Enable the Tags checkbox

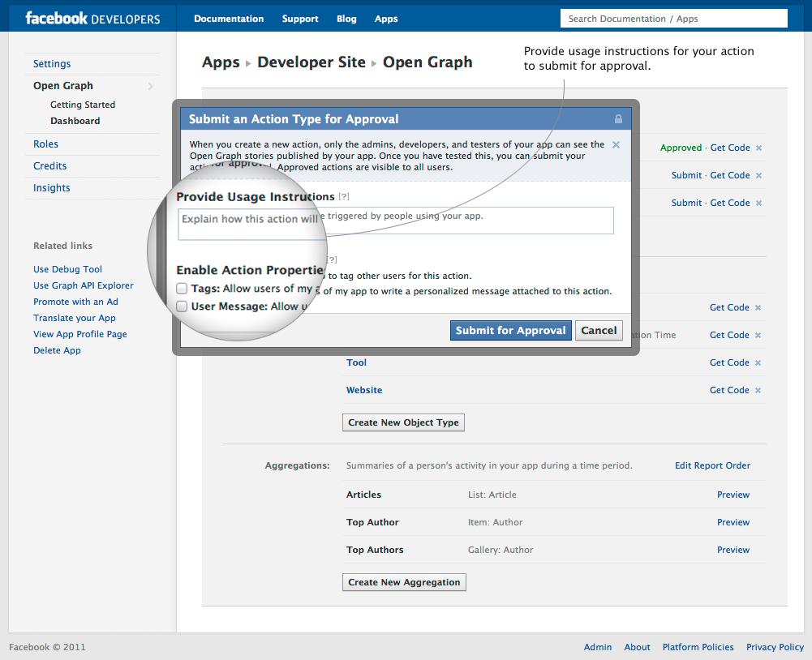tap(181, 289)
